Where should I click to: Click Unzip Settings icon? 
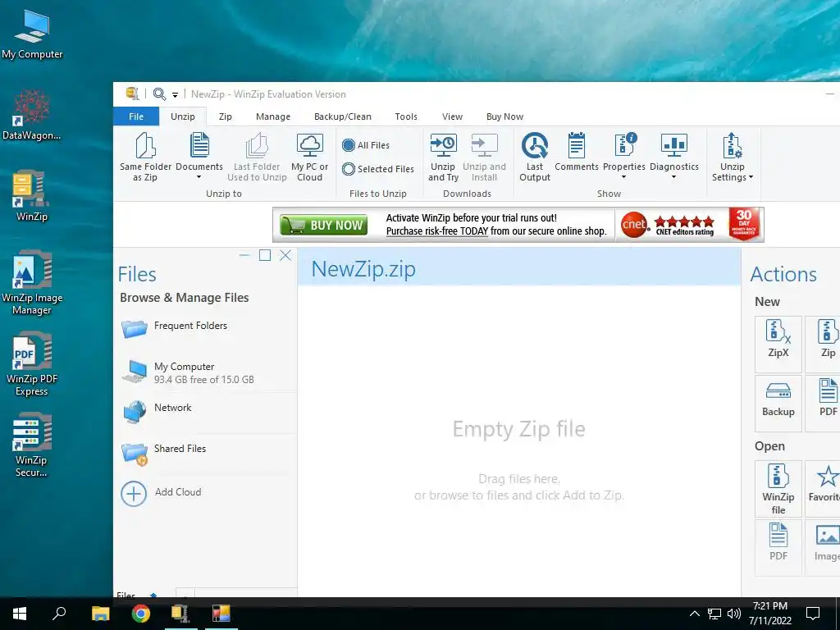732,145
